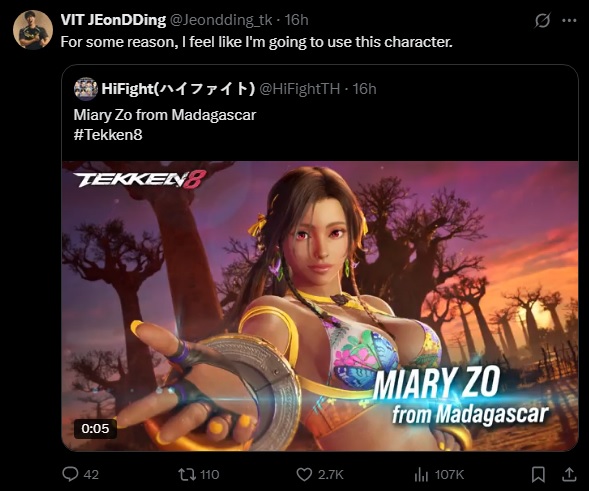589x491 pixels.
Task: Open view analytics bar chart icon
Action: [x=421, y=475]
